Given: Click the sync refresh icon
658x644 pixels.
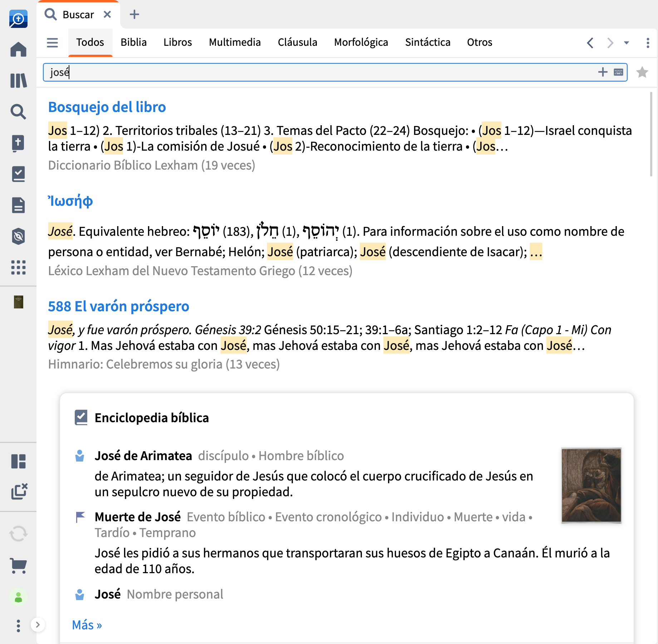Looking at the screenshot, I should (x=18, y=534).
